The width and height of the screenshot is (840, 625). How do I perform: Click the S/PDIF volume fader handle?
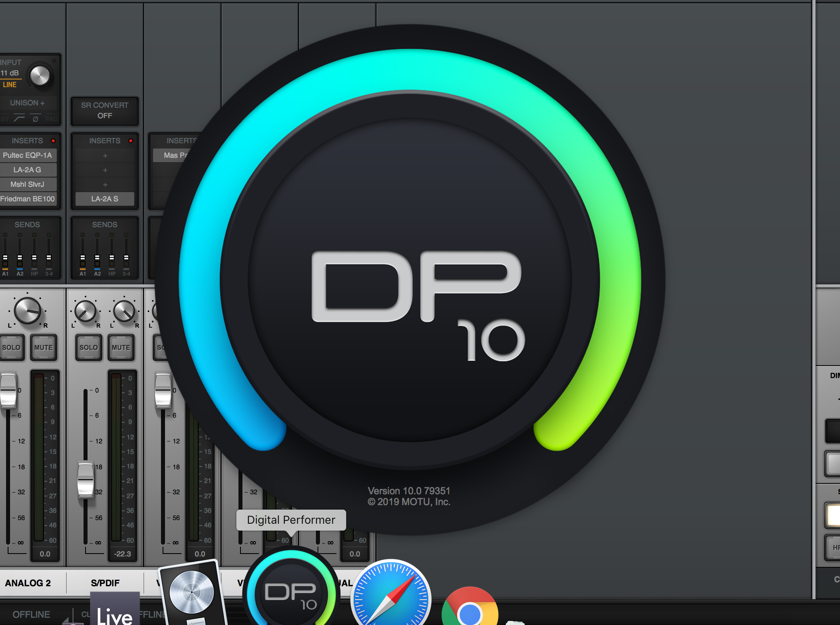point(86,480)
